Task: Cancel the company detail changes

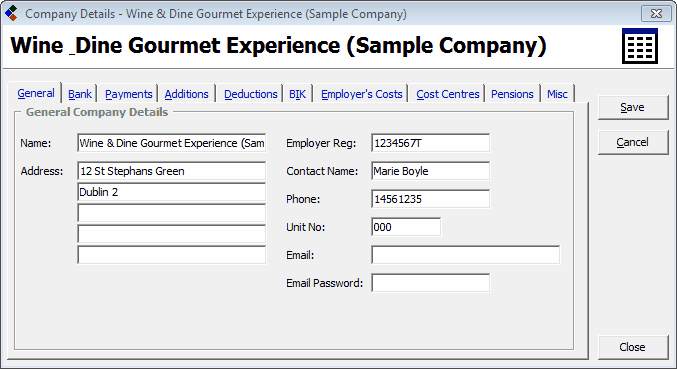Action: (633, 142)
